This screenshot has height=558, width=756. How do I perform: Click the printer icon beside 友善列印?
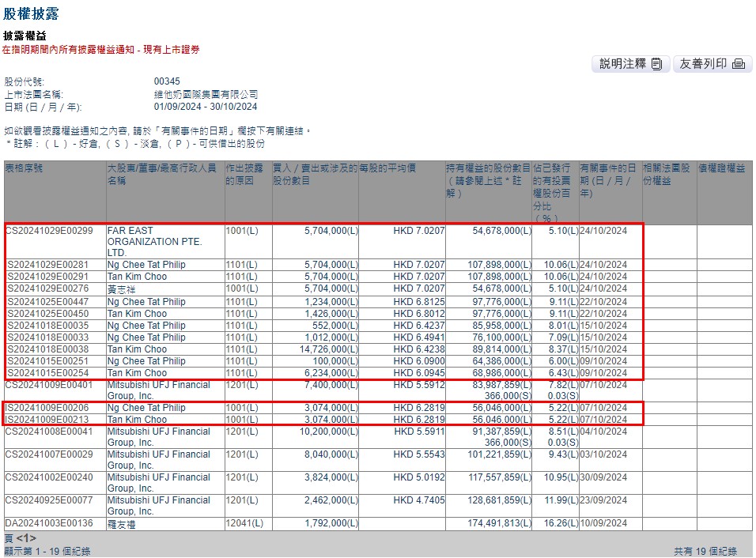pos(738,64)
